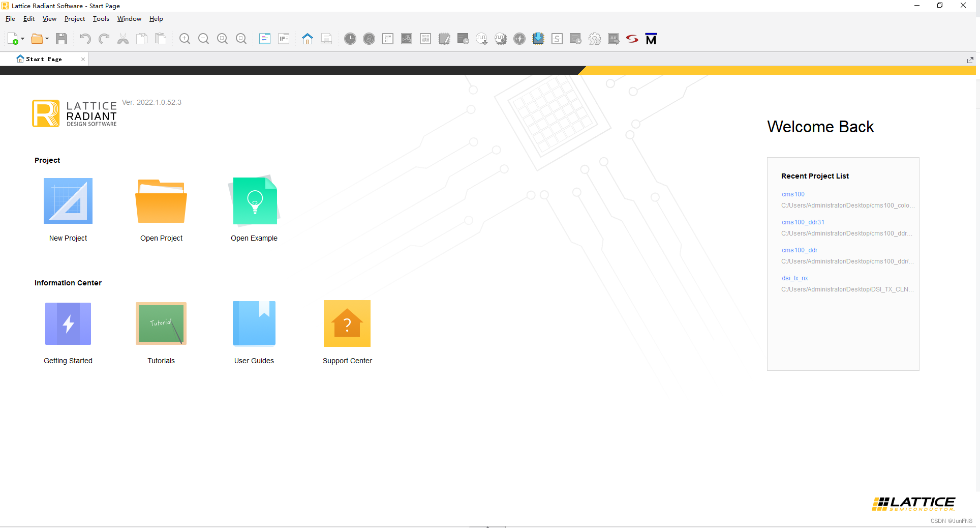This screenshot has width=980, height=528.
Task: Click the Power Calculator pulse icon
Action: (519, 39)
